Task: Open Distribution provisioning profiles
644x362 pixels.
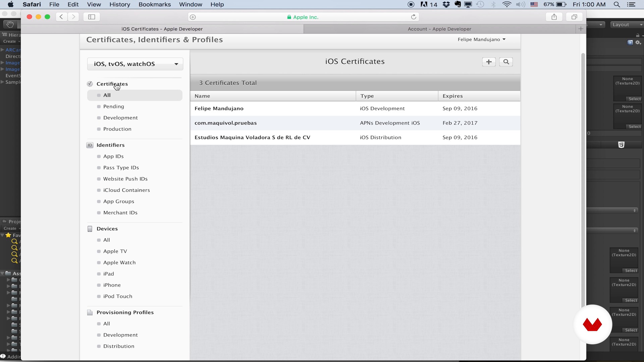Action: (x=119, y=346)
